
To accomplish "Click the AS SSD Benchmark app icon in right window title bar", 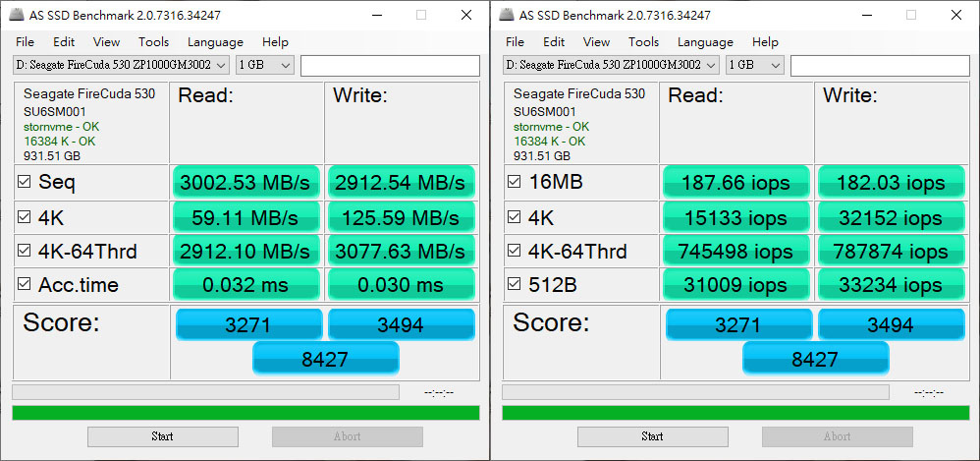I will click(506, 15).
